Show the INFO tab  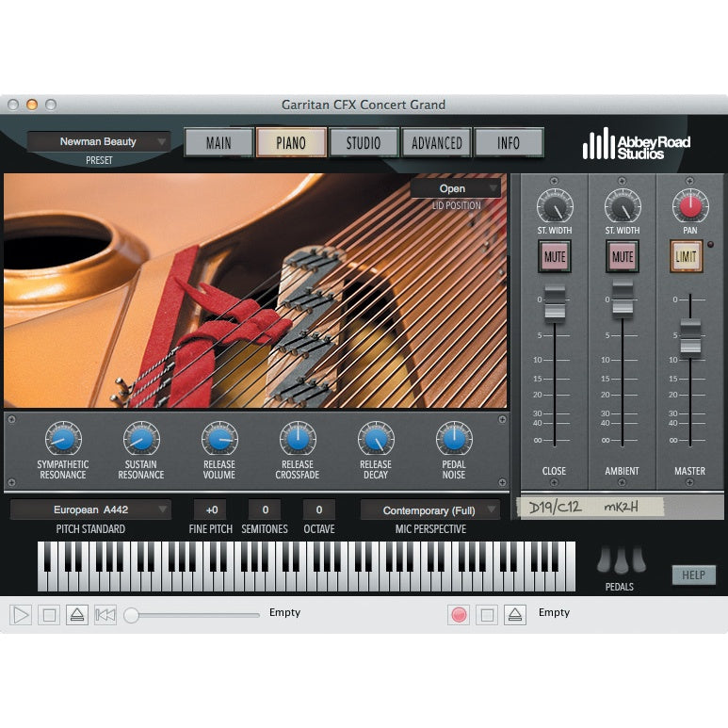(509, 142)
